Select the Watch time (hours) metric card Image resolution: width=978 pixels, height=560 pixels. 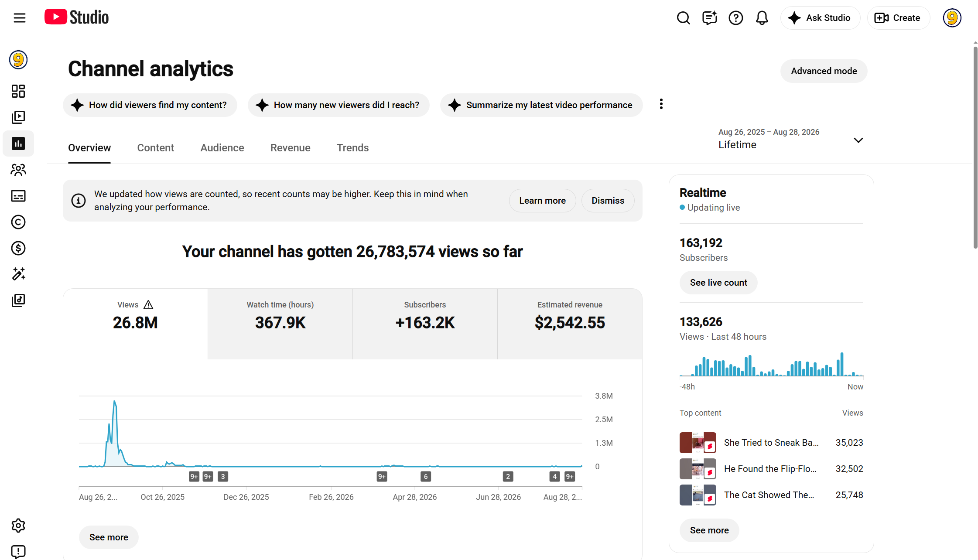(x=280, y=324)
